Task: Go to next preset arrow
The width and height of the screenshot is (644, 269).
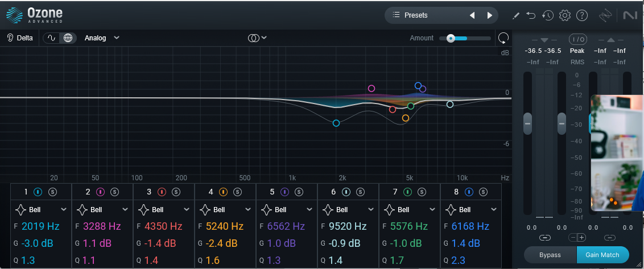Action: tap(490, 15)
